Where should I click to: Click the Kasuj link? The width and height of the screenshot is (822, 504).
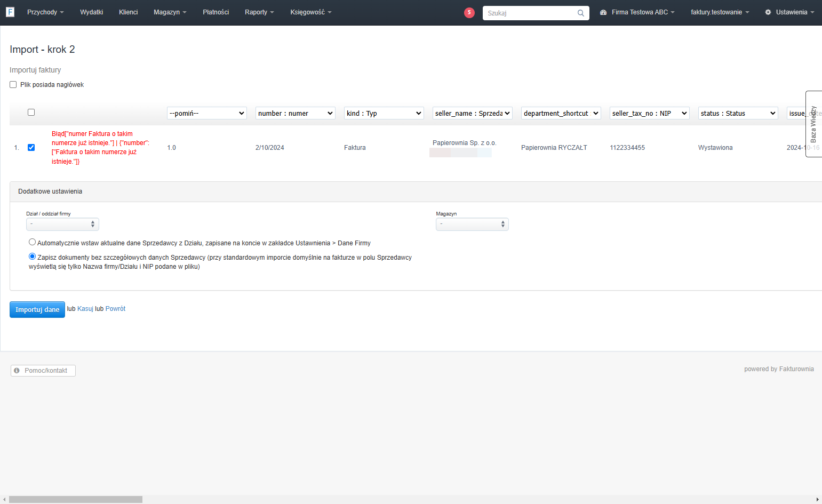(x=85, y=309)
